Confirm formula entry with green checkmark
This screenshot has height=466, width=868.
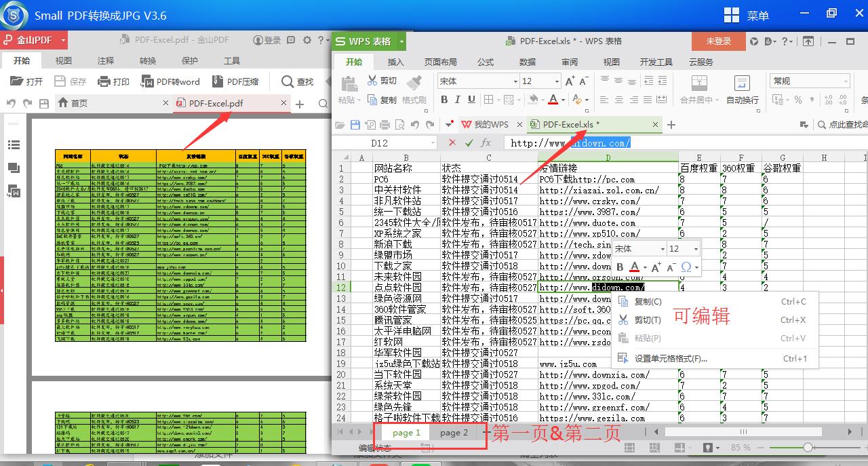(x=469, y=143)
